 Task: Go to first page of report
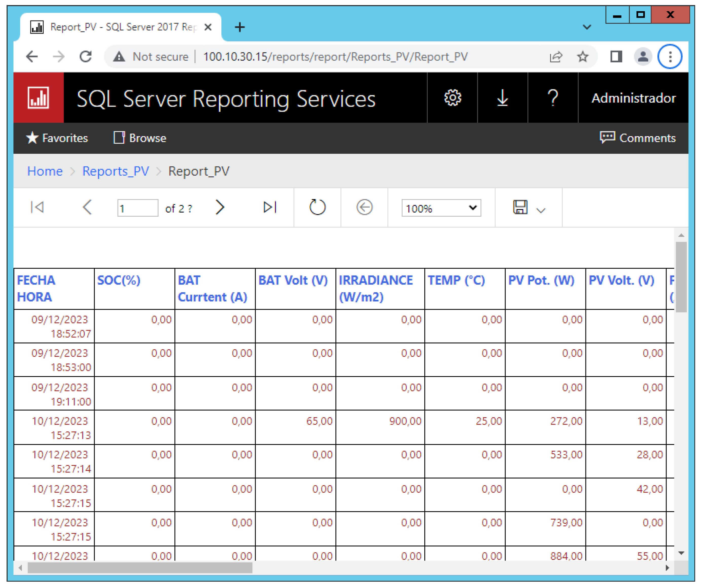coord(37,207)
